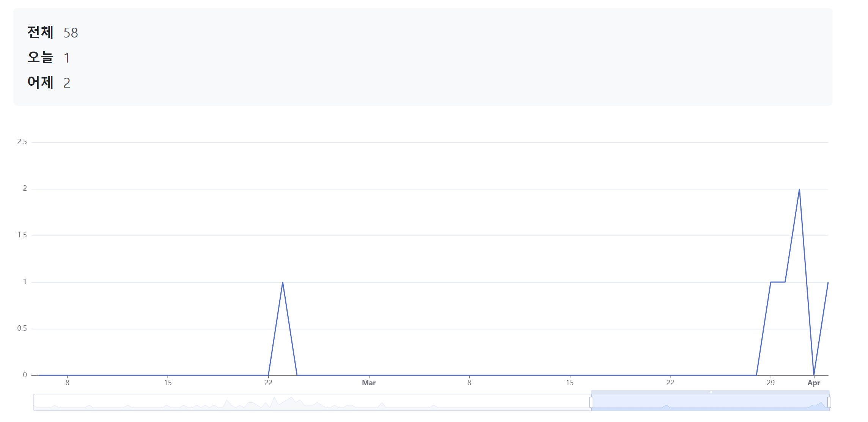Click the February spike peak after 22
This screenshot has width=868, height=422.
[283, 282]
